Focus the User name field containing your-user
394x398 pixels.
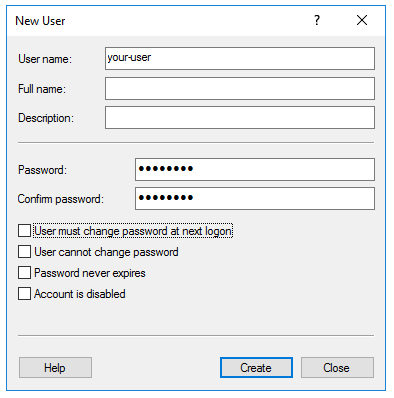tap(240, 59)
